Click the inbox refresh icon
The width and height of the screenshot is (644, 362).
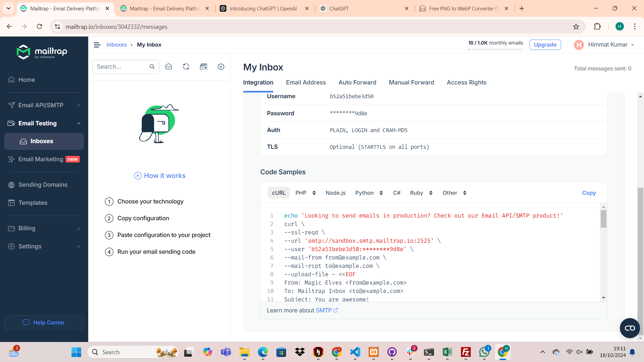click(x=186, y=67)
